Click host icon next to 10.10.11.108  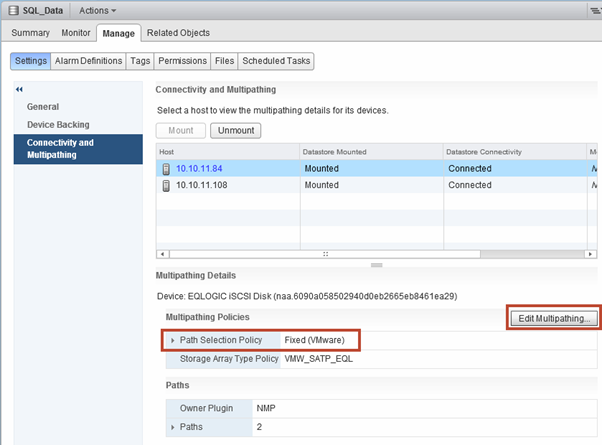click(166, 185)
